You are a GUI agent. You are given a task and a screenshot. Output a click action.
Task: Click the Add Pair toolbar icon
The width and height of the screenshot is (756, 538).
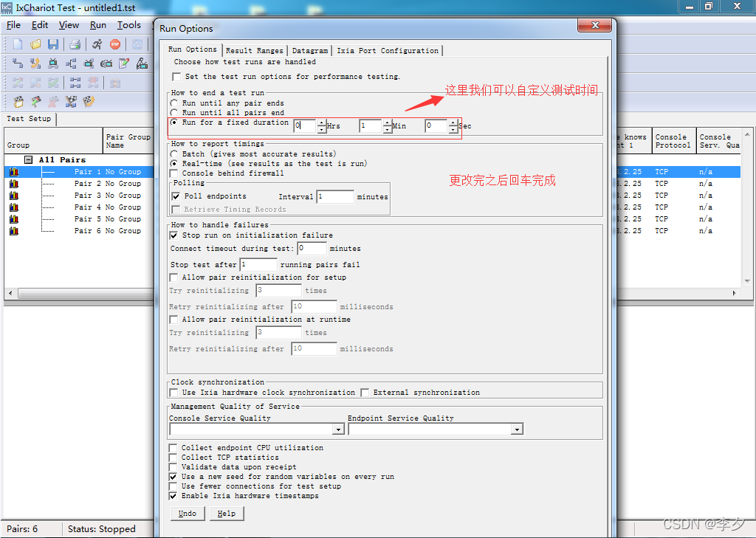tap(18, 63)
